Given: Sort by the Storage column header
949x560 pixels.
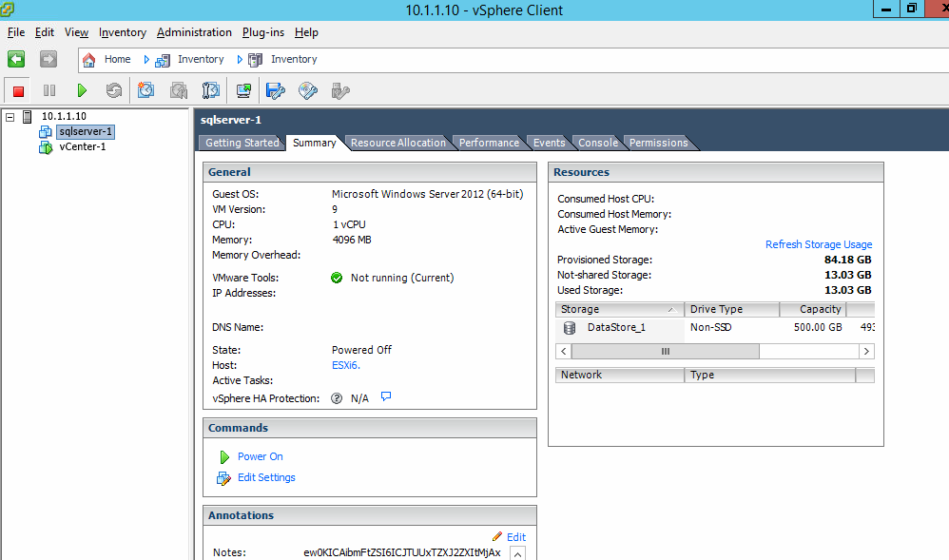Looking at the screenshot, I should pyautogui.click(x=619, y=309).
